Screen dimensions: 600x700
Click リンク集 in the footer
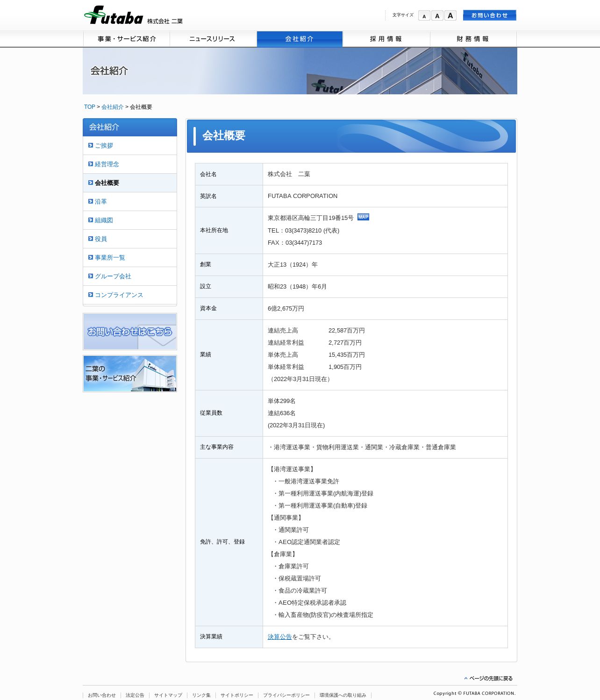pos(201,695)
